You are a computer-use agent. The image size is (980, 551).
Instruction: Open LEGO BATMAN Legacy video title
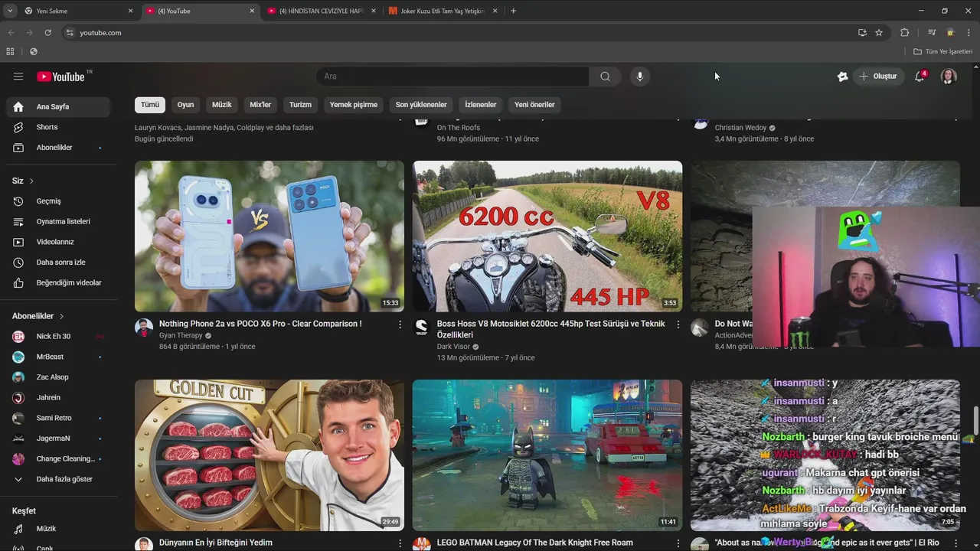click(x=534, y=543)
